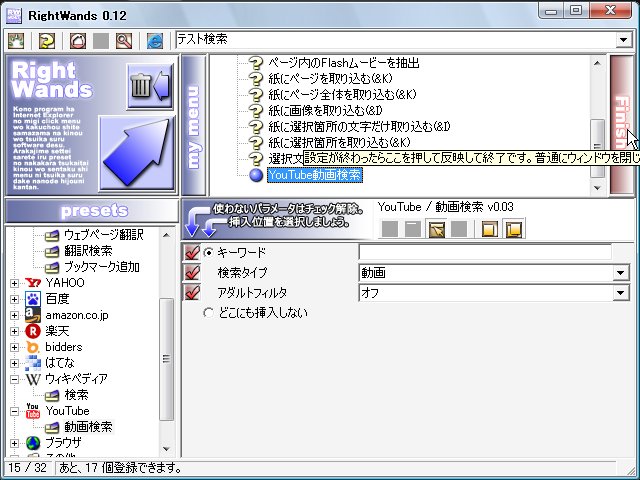
Task: Expand the 楽天 preset node
Action: pos(14,331)
